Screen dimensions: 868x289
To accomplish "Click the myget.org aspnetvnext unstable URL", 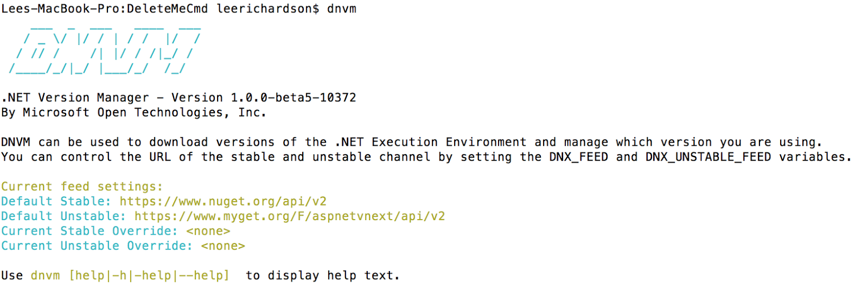I will pyautogui.click(x=290, y=216).
